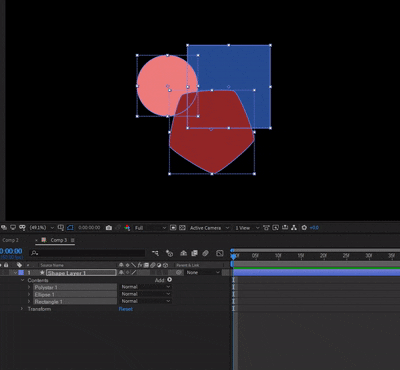Open grid and guide options icon
Viewport: 400px width, 370px height.
(x=61, y=228)
